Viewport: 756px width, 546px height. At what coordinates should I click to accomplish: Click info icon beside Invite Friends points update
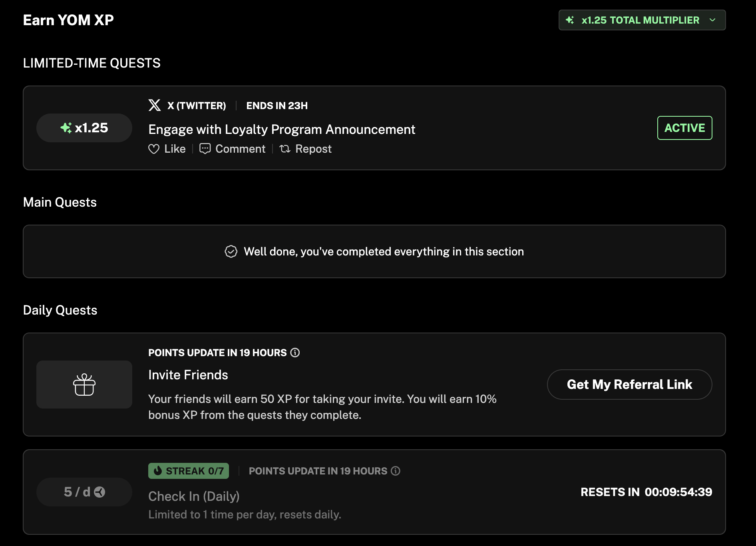(x=295, y=353)
